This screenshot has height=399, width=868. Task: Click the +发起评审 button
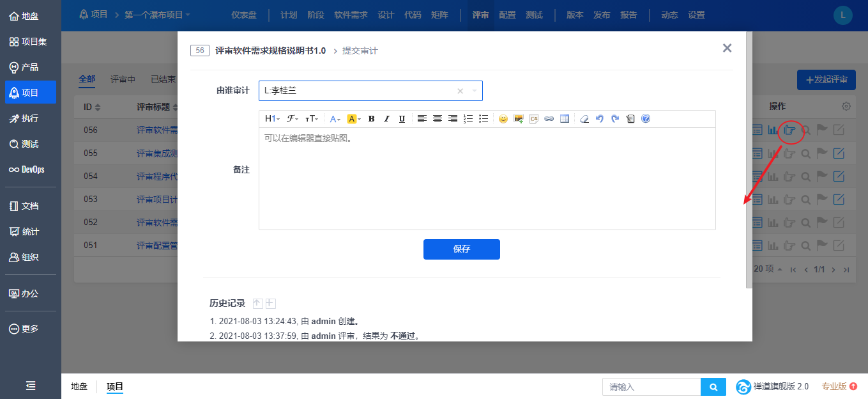826,80
